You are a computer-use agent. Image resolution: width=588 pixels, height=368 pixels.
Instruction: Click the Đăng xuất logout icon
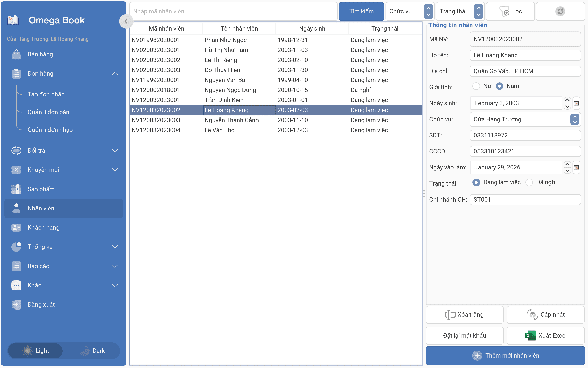tap(16, 304)
